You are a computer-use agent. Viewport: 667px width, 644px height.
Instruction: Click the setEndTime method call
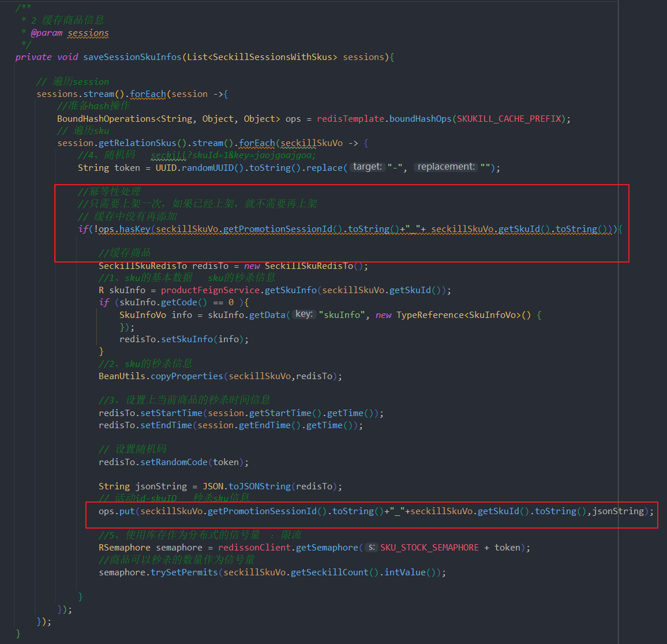pos(166,425)
